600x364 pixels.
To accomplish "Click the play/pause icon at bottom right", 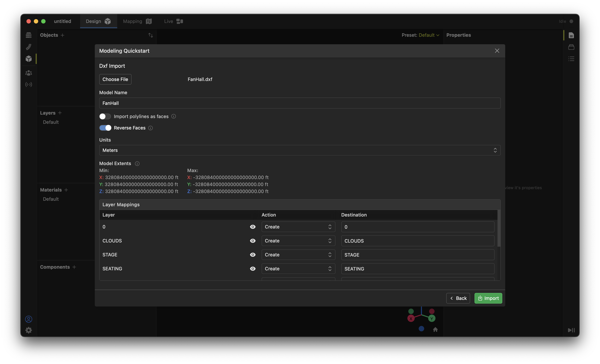I will tap(571, 330).
